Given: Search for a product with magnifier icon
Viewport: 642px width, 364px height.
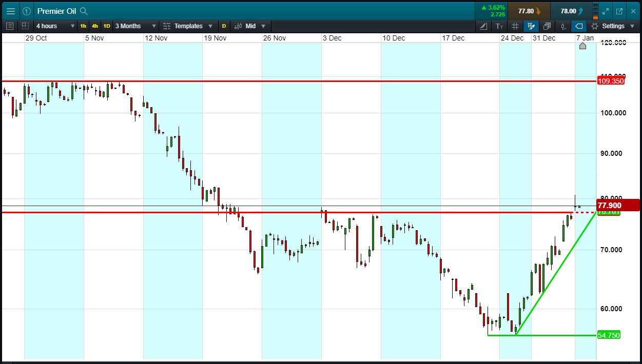Looking at the screenshot, I should pyautogui.click(x=84, y=11).
